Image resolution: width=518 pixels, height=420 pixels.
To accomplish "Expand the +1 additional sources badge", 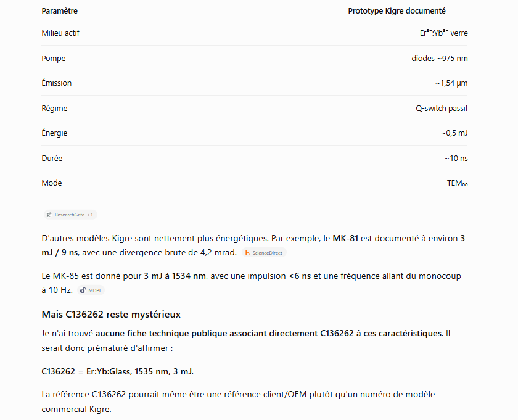I will pyautogui.click(x=90, y=215).
